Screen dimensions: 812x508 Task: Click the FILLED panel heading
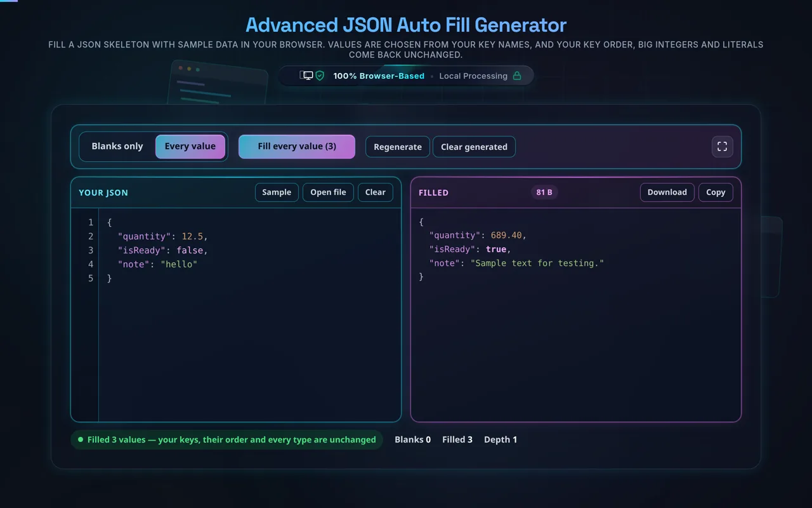click(x=434, y=192)
